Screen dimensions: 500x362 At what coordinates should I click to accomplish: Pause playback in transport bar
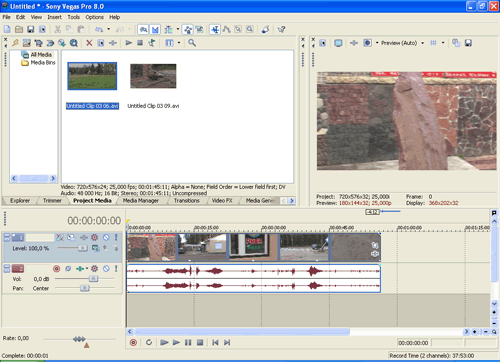click(188, 342)
